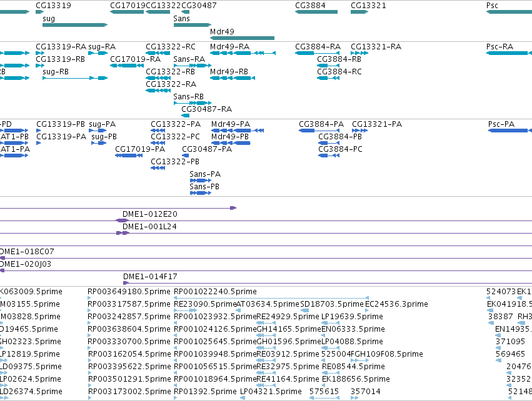Click the CG13319 gene label
Screen dimensions: 532x401
(x=53, y=6)
